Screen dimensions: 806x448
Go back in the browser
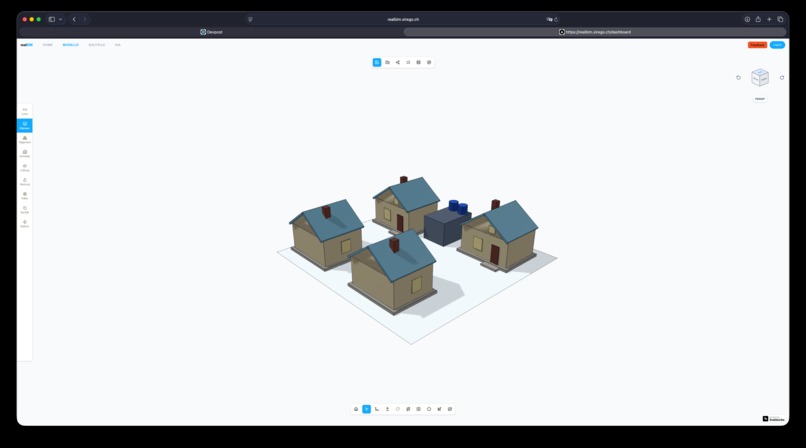click(x=74, y=20)
